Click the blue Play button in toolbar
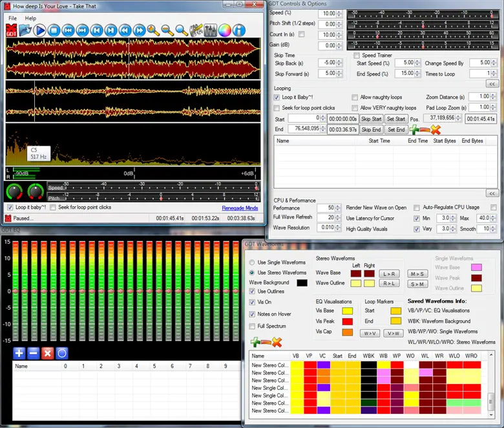This screenshot has width=504, height=428. [40, 30]
